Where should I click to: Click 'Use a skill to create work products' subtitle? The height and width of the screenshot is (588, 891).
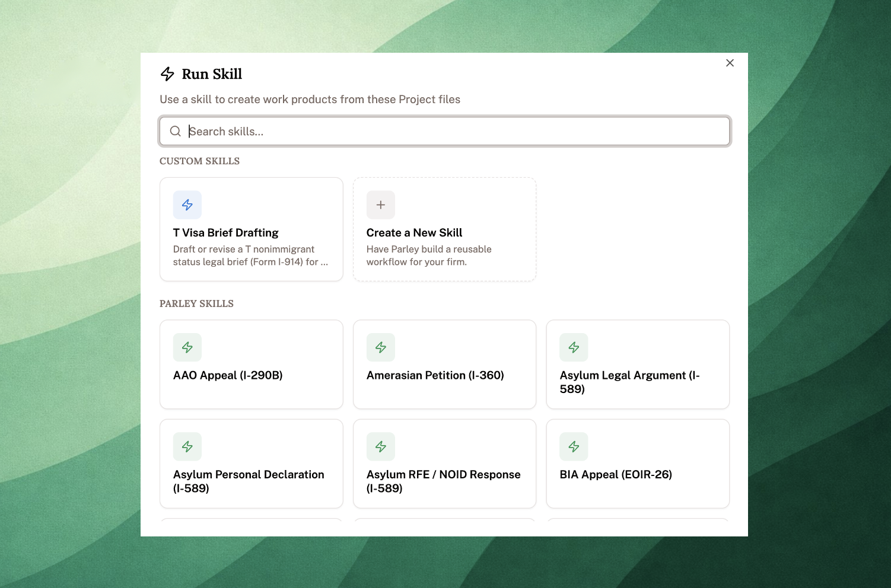tap(310, 100)
